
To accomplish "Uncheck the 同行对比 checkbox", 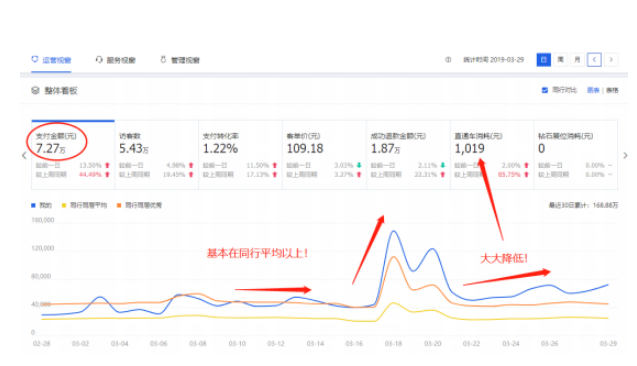I will coord(545,90).
